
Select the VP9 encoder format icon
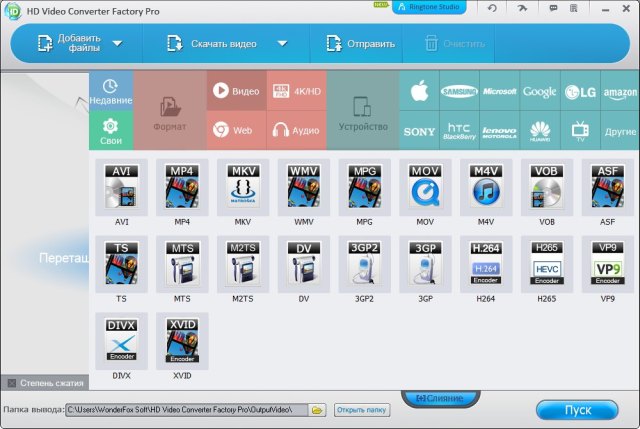click(x=608, y=264)
